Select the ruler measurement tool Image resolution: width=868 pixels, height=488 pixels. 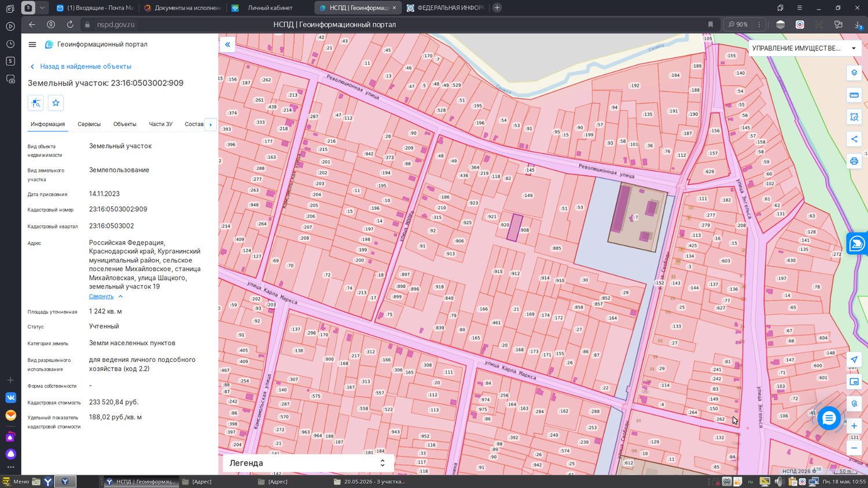tap(854, 95)
